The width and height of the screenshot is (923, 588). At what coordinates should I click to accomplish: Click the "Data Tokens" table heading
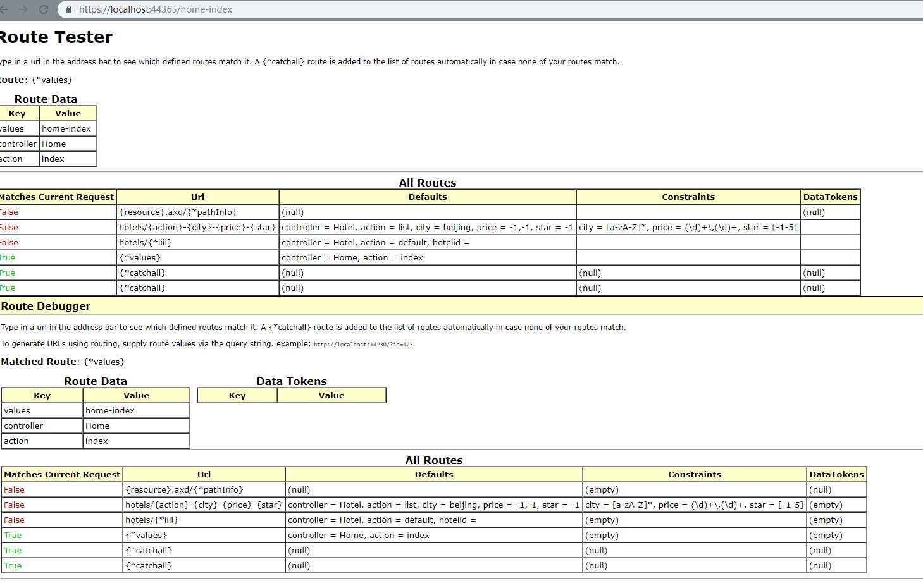coord(292,381)
